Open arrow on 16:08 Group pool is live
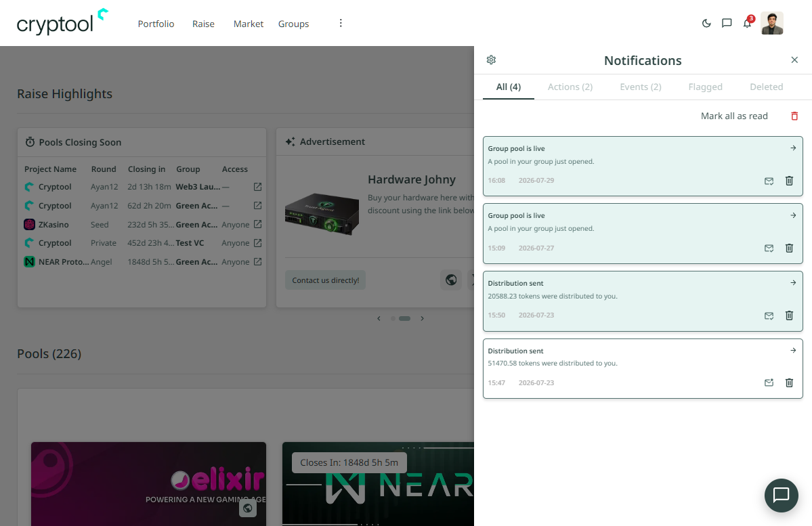The image size is (812, 526). [x=793, y=148]
